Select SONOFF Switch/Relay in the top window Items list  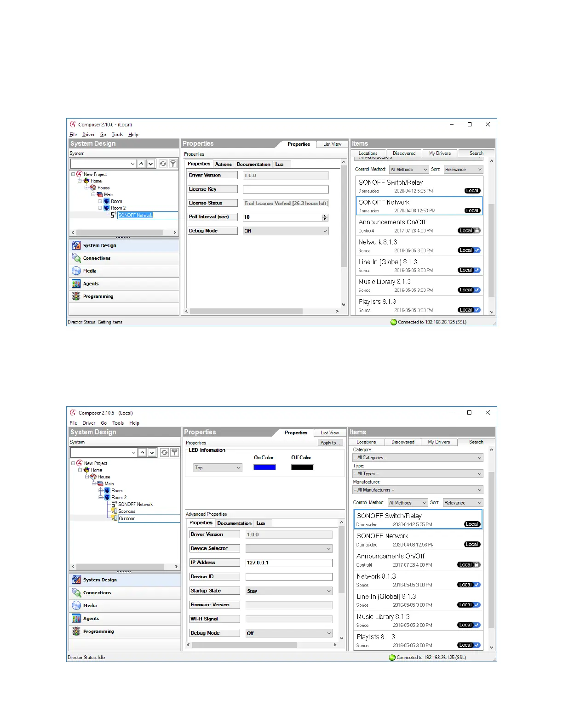(419, 186)
